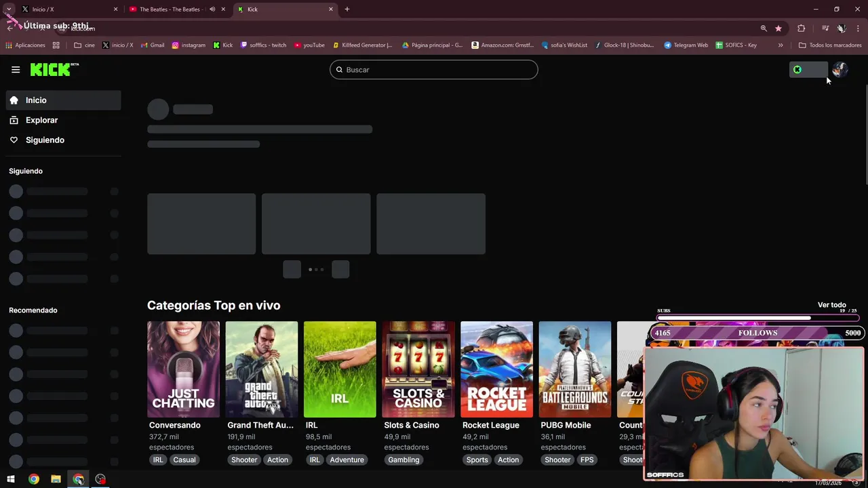Open the Windows Start menu
Screen dimensions: 868x488
point(11,479)
